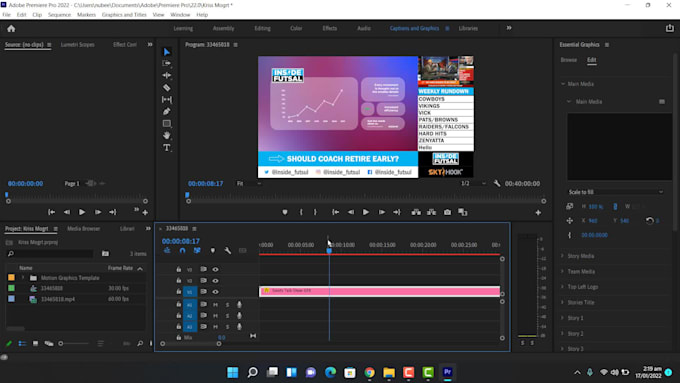This screenshot has width=680, height=383.
Task: Click Mark In bracket in Program Monitor
Action: click(x=301, y=212)
